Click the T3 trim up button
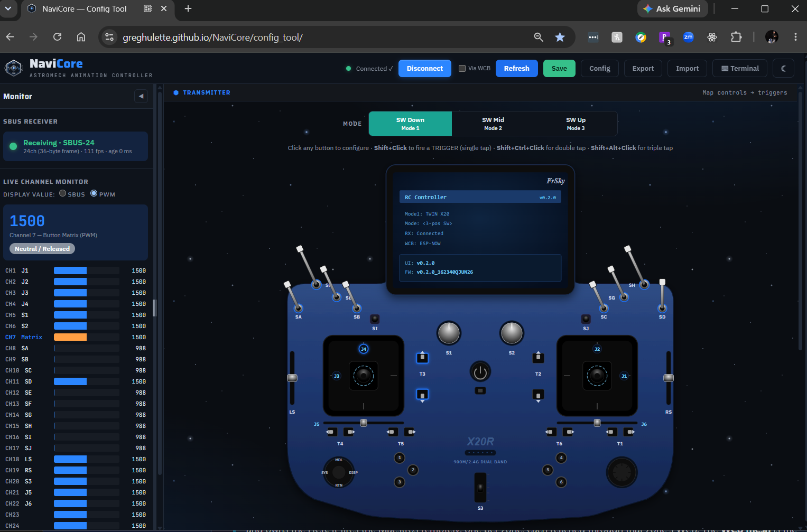The image size is (807, 532). click(x=422, y=357)
